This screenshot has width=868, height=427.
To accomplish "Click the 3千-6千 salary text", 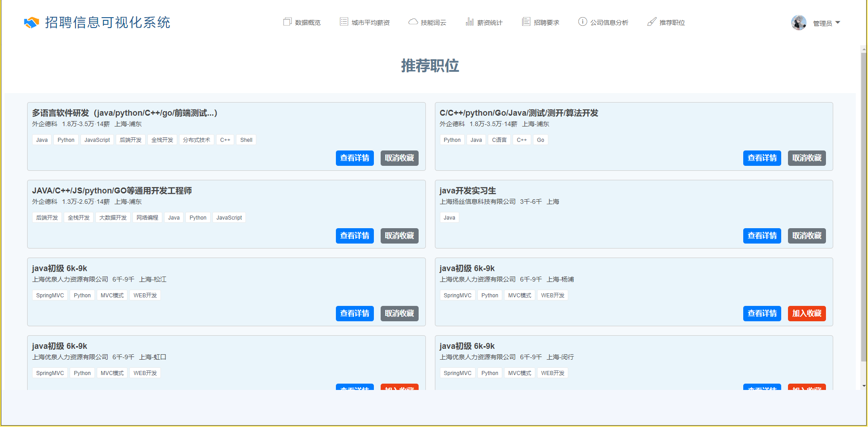I will coord(531,202).
